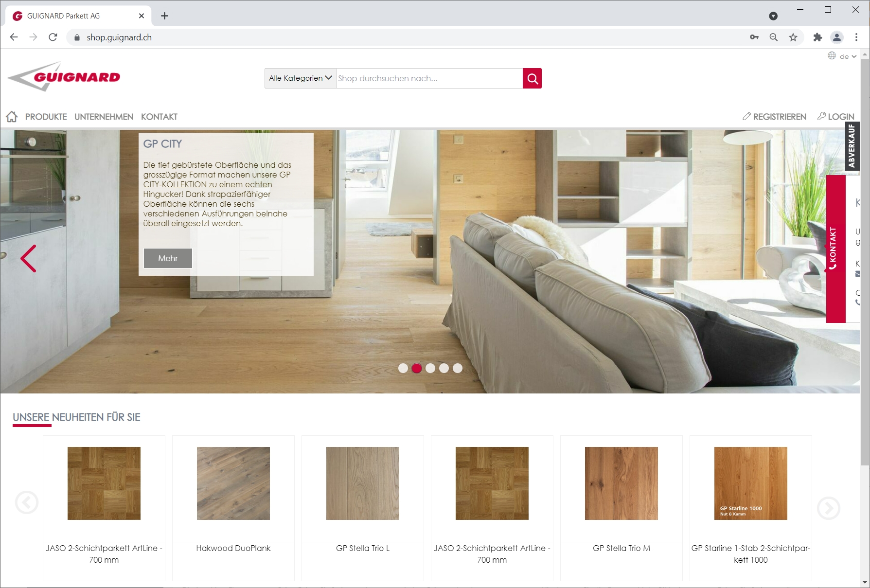Viewport: 870px width, 588px height.
Task: Click GP Starline 1-Stab 2-Schichtparkett title
Action: 751,554
